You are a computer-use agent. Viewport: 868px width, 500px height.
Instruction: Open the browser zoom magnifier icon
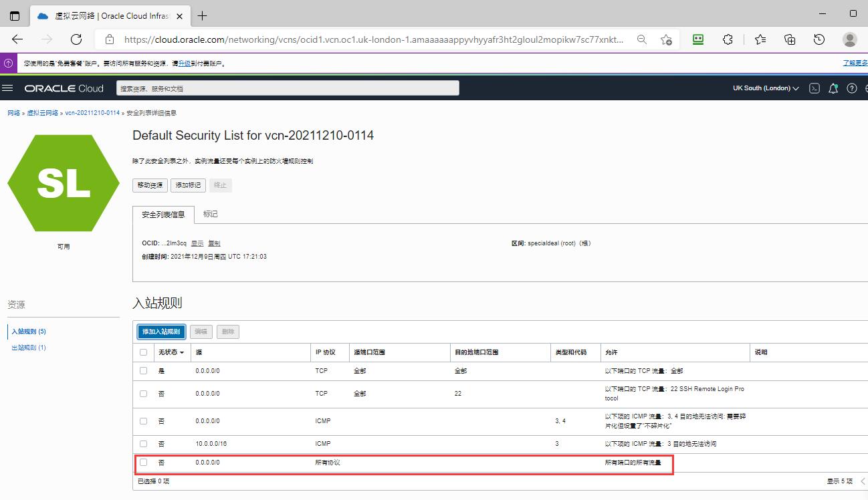(642, 39)
